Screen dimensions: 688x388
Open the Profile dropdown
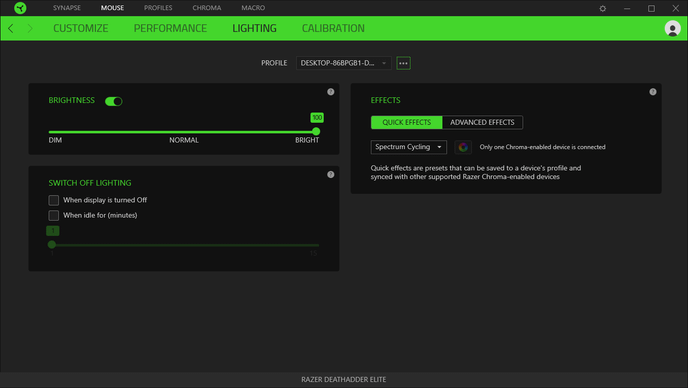coord(344,63)
